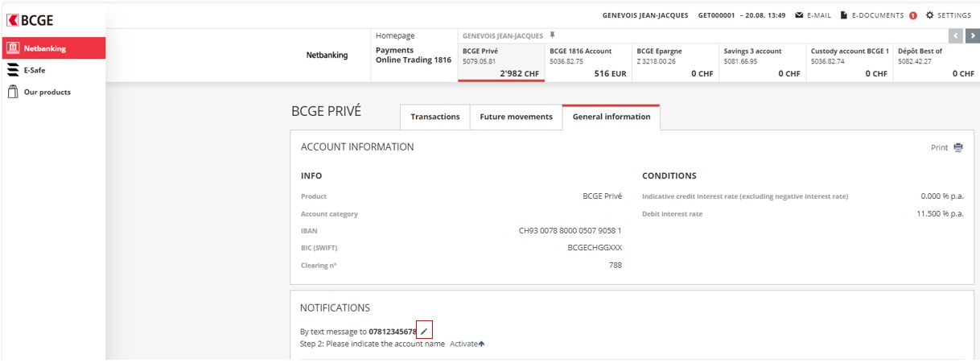Switch to the Future movements tab
The width and height of the screenshot is (980, 363).
516,117
